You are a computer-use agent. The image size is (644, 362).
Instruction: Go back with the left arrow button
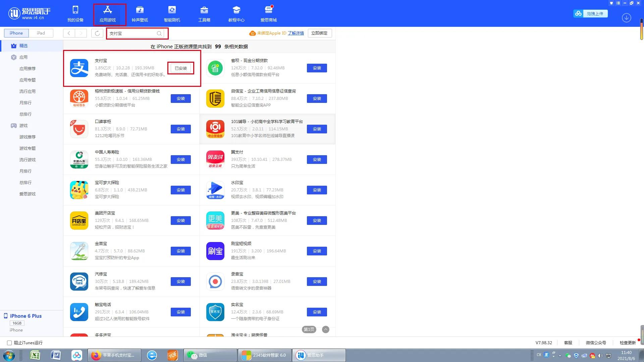[x=69, y=33]
